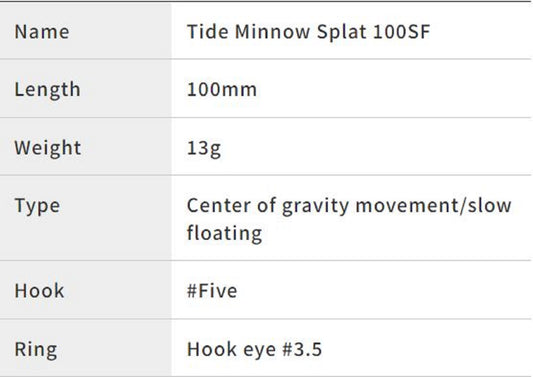This screenshot has height=377, width=533.
Task: Click the Ring label cell
Action: [86, 348]
